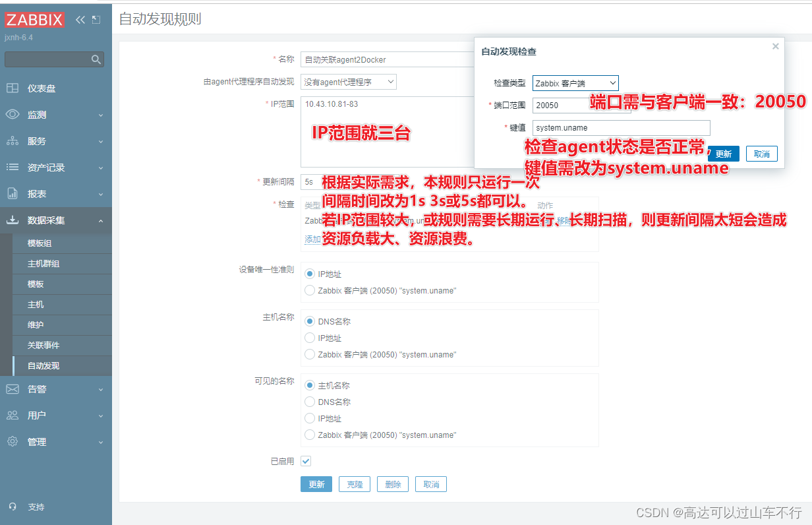The image size is (812, 525).
Task: Open 主机群组 in sidebar
Action: (62, 264)
